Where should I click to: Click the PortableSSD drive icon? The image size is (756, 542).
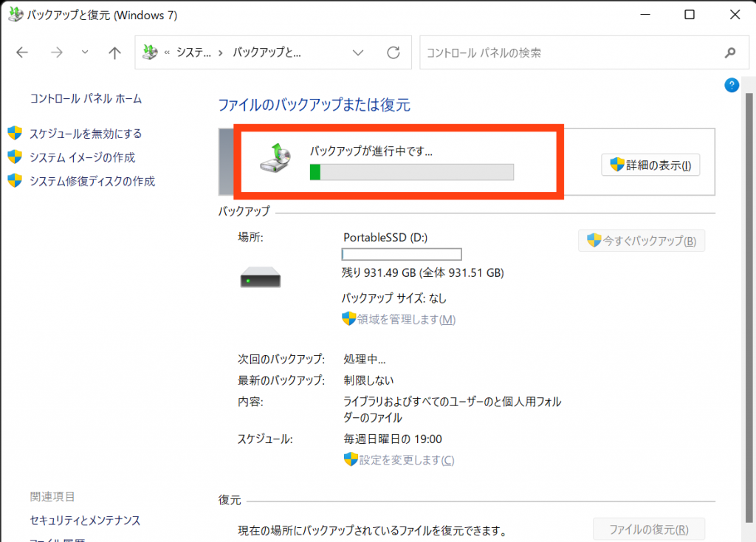pos(261,278)
